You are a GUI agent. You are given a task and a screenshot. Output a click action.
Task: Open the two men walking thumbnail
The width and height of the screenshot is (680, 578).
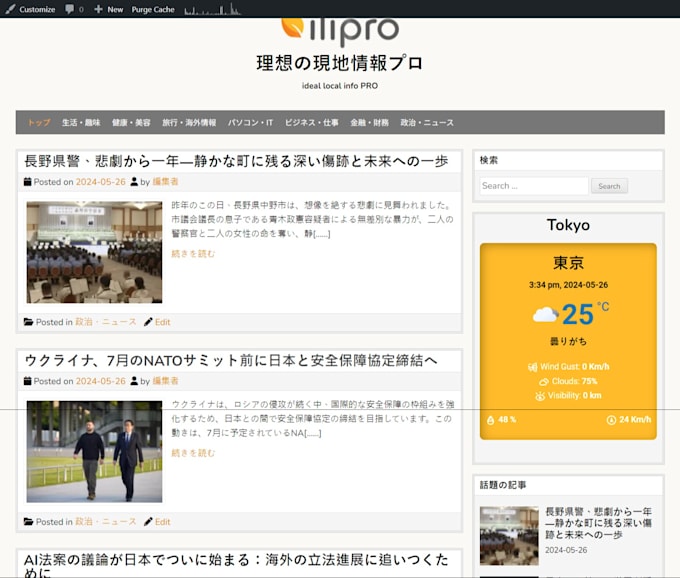coord(94,451)
